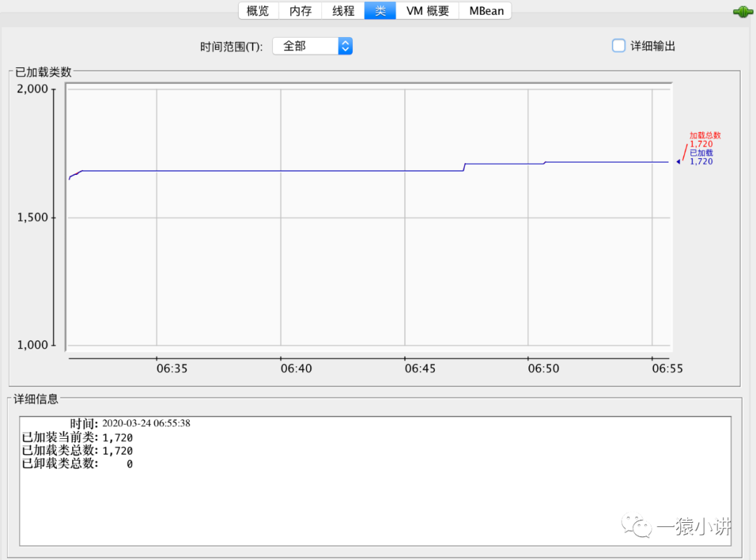Click the 详细信息 panel title
This screenshot has width=756, height=560.
36,399
